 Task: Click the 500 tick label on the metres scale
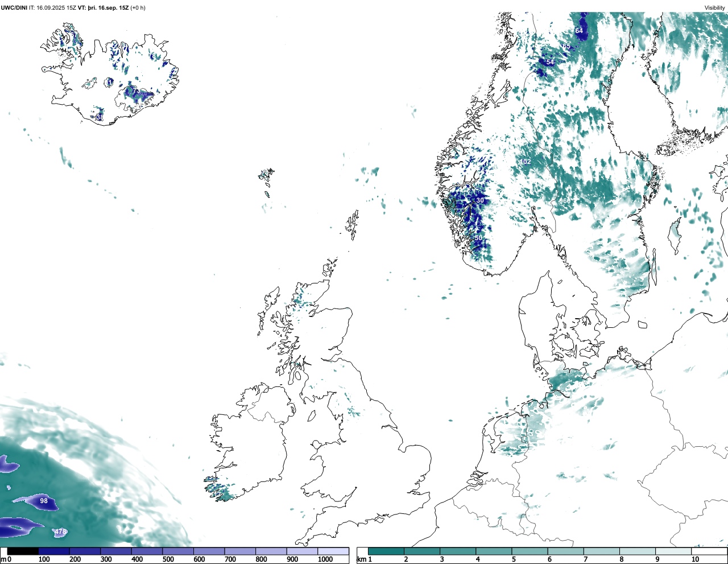168,559
